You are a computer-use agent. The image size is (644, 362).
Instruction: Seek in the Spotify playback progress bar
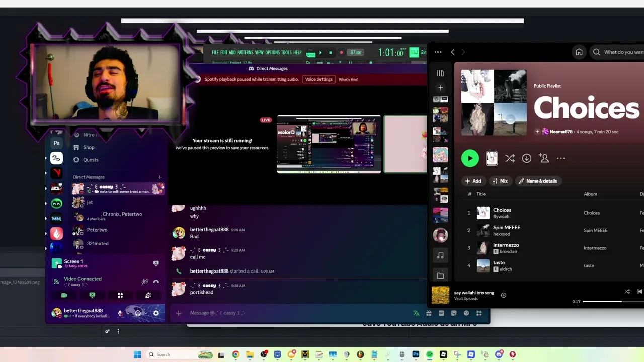pyautogui.click(x=613, y=301)
